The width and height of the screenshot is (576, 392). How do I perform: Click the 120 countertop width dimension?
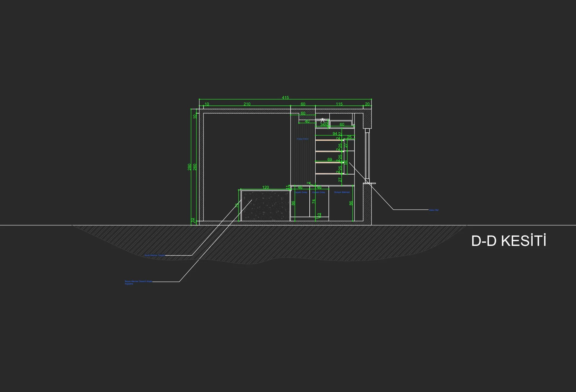(265, 188)
